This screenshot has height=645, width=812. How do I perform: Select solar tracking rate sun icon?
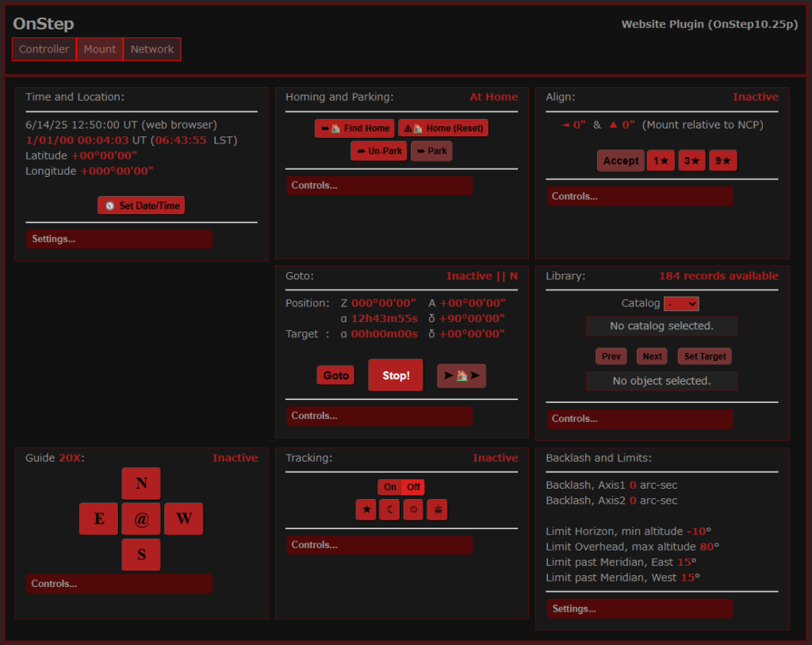(x=413, y=510)
